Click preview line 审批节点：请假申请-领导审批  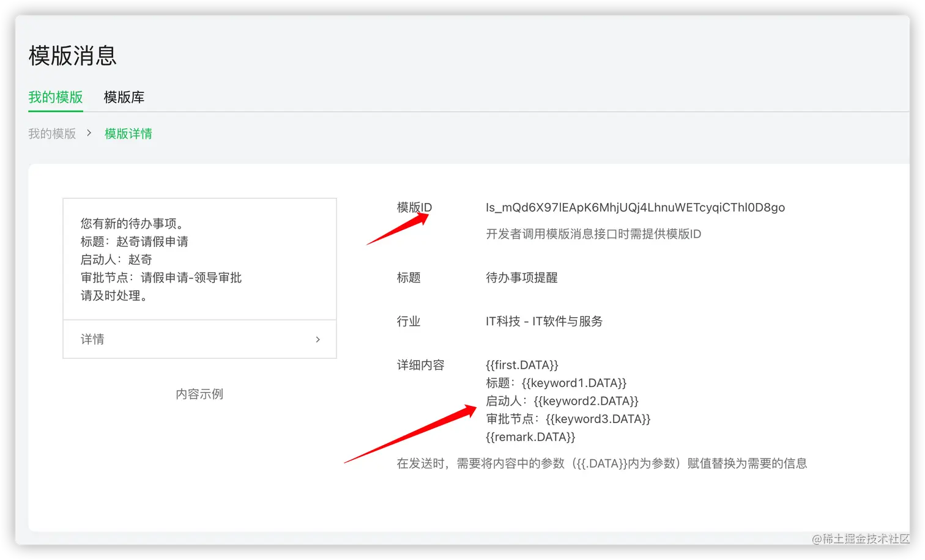tap(161, 278)
